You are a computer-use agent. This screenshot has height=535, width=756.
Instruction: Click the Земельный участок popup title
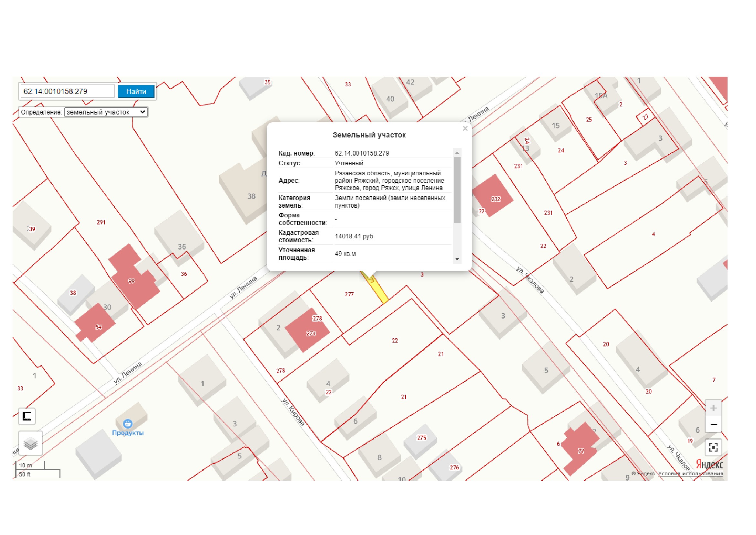(369, 135)
